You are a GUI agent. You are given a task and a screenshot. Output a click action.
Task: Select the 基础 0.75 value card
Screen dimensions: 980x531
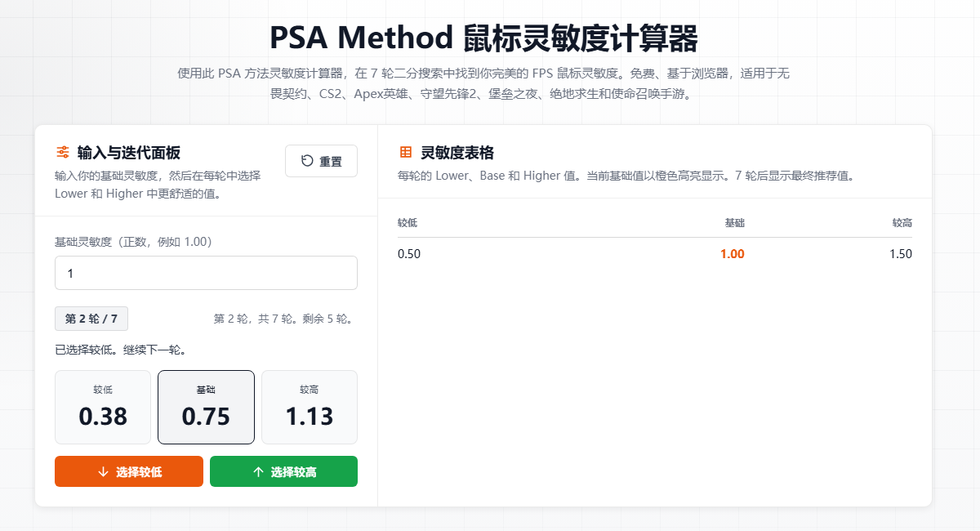point(206,407)
